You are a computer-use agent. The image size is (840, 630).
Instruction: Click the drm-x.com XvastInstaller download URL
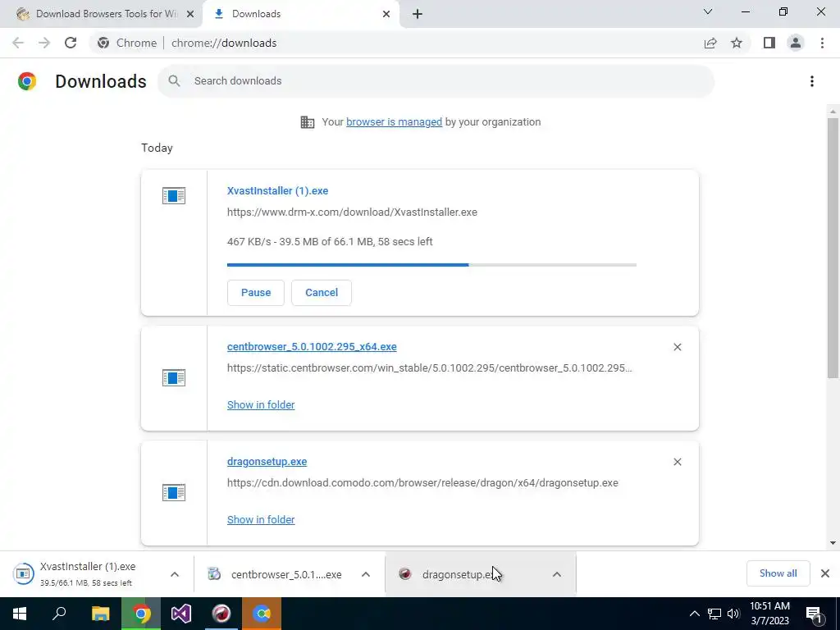point(352,212)
